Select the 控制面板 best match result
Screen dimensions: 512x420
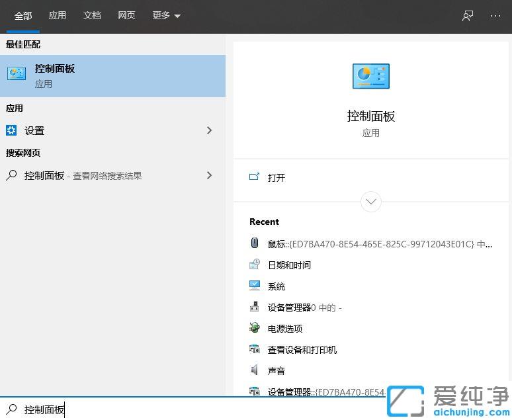[x=112, y=76]
